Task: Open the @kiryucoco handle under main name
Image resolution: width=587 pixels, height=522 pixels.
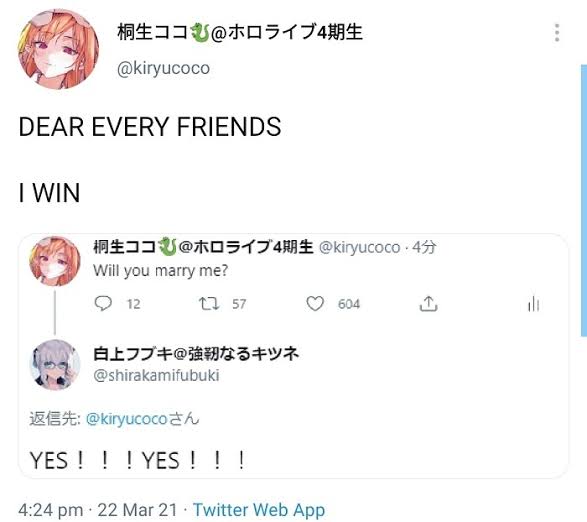Action: tap(163, 68)
